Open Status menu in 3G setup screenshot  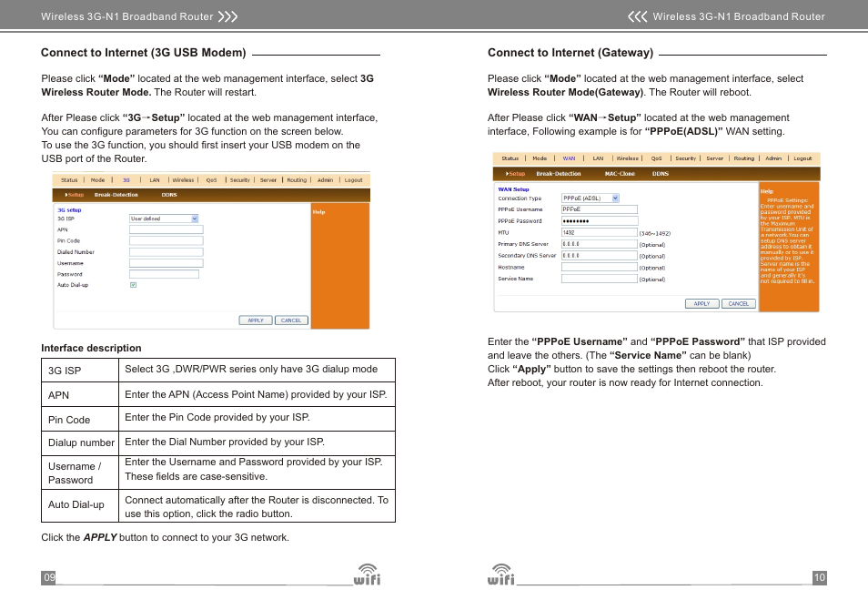(69, 180)
